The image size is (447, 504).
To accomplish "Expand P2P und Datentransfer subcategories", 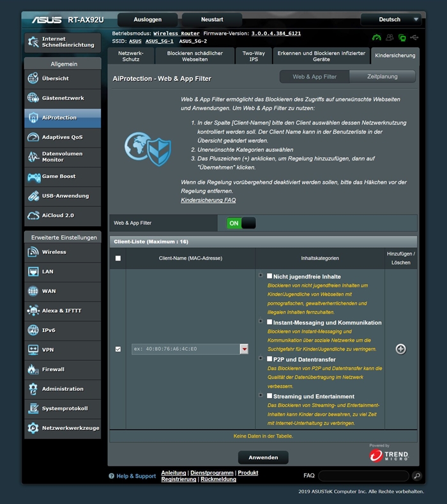I will click(261, 358).
